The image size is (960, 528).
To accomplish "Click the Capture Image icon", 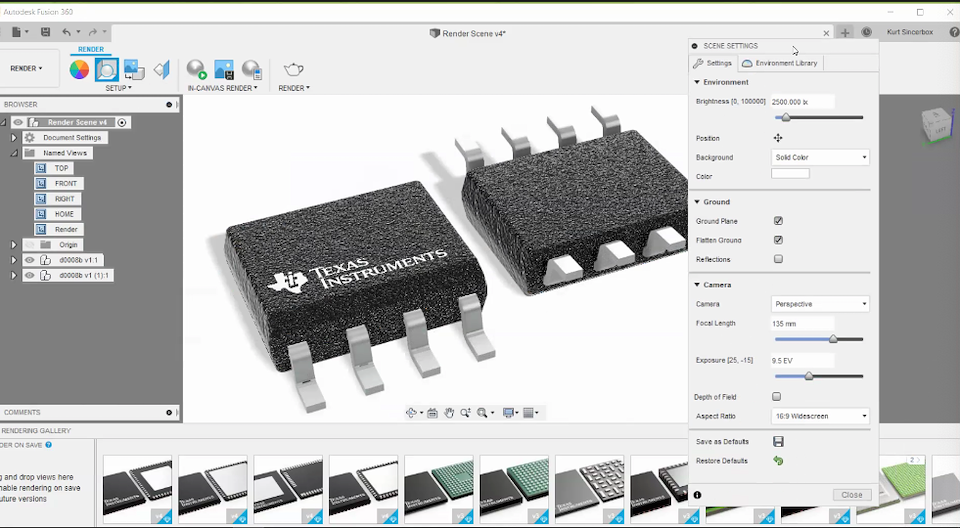I will coord(224,69).
